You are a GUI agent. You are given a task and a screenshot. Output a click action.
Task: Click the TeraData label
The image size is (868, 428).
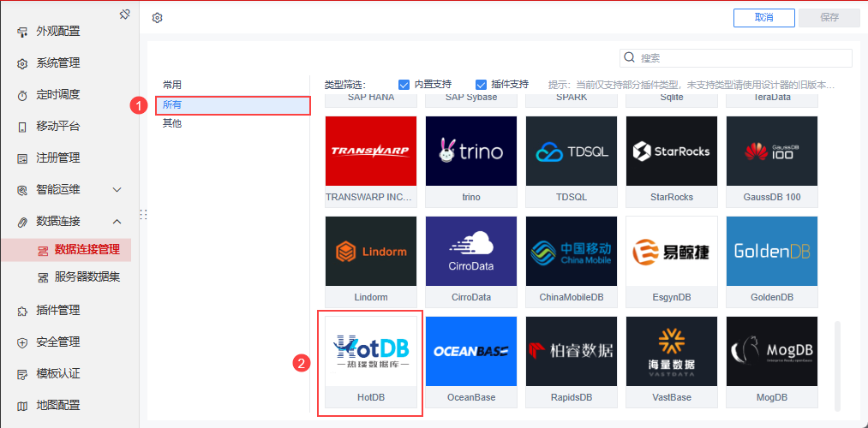[x=772, y=98]
